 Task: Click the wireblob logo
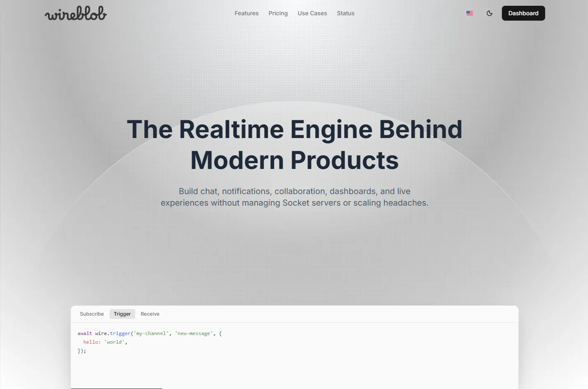tap(76, 13)
